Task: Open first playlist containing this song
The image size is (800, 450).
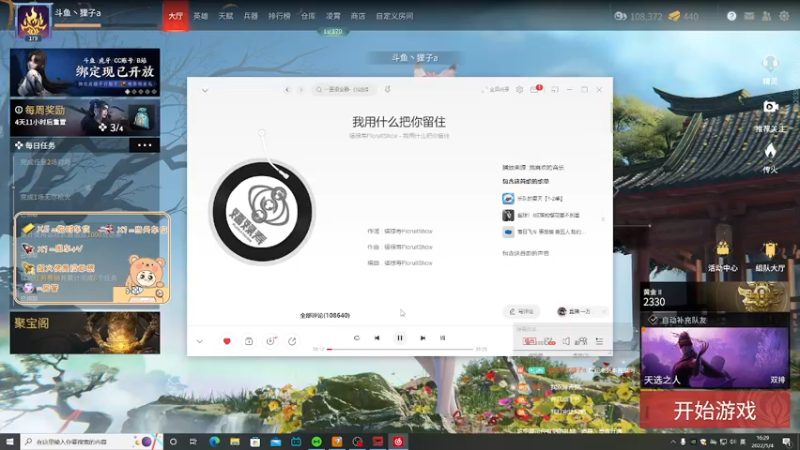Action: (x=533, y=198)
